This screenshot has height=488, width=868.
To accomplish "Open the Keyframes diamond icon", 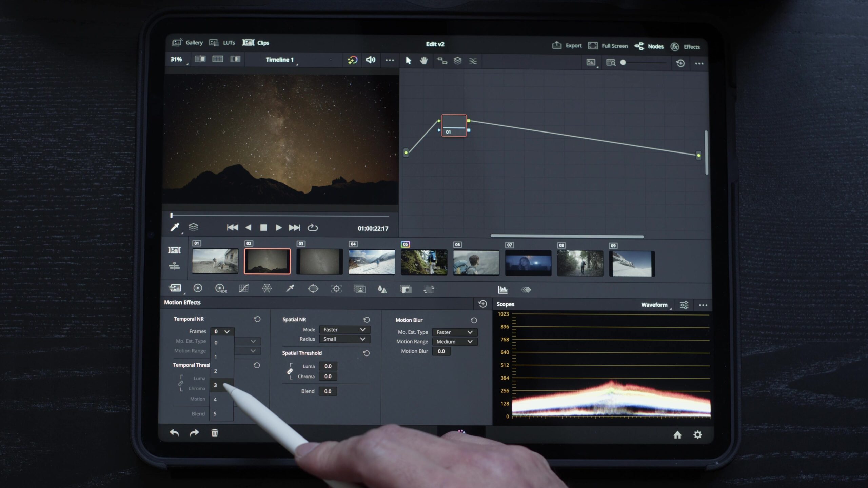I will 526,290.
